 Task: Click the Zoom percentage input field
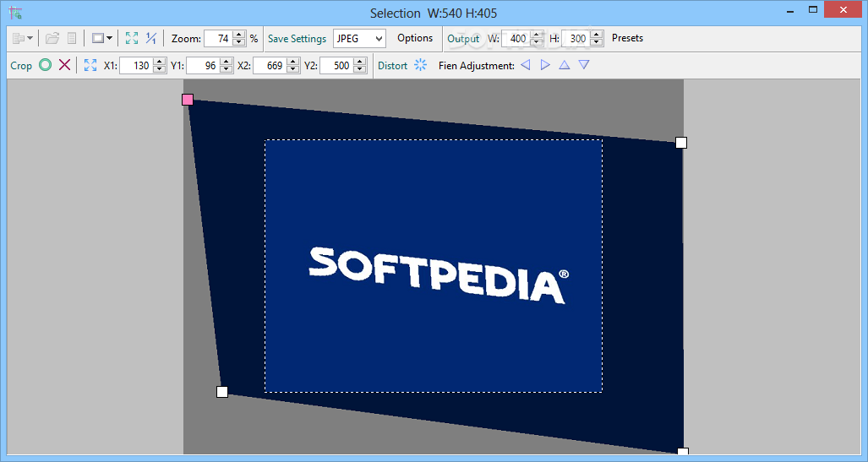[218, 38]
